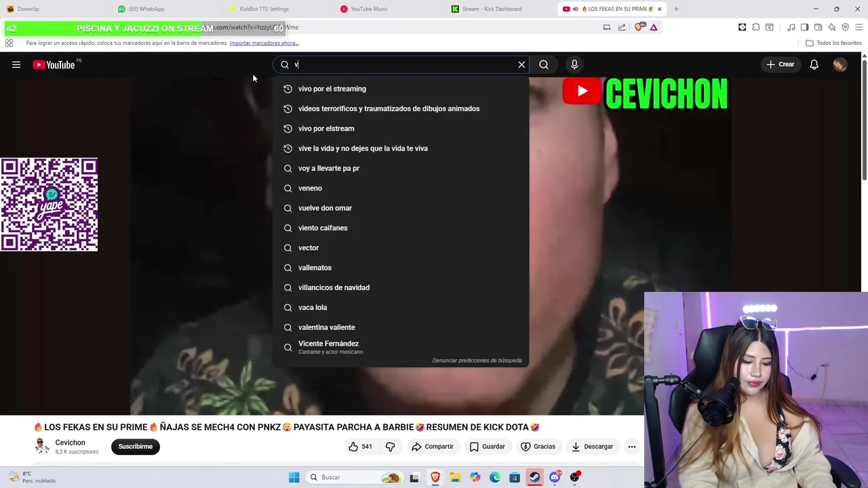Open Brave Shields lion icon
This screenshot has width=868, height=488.
(x=639, y=27)
